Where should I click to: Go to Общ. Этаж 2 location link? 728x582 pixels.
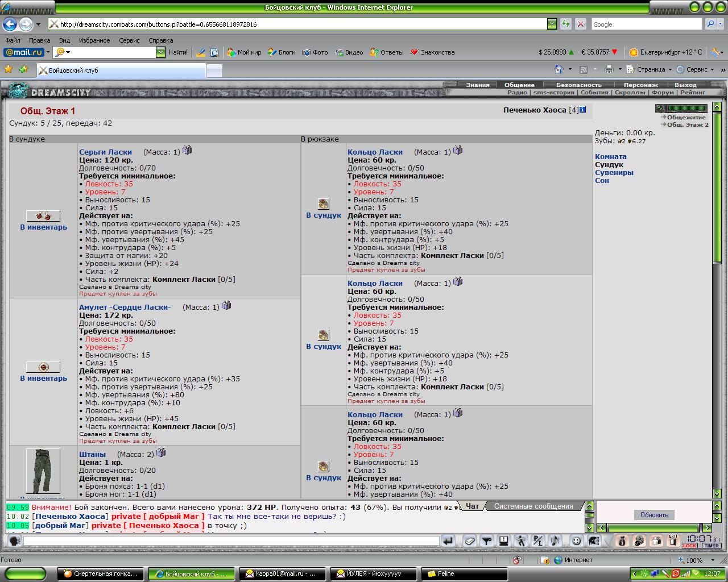coord(688,124)
